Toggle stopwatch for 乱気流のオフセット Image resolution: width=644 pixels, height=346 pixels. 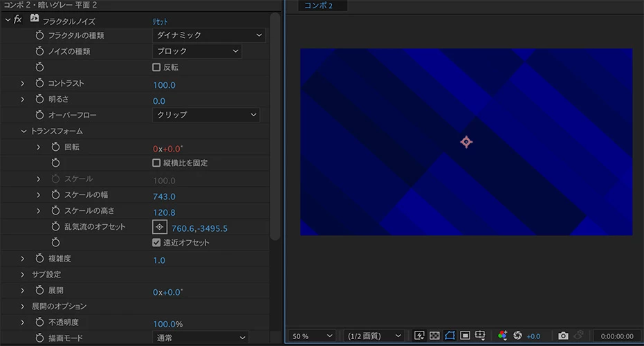(x=55, y=226)
